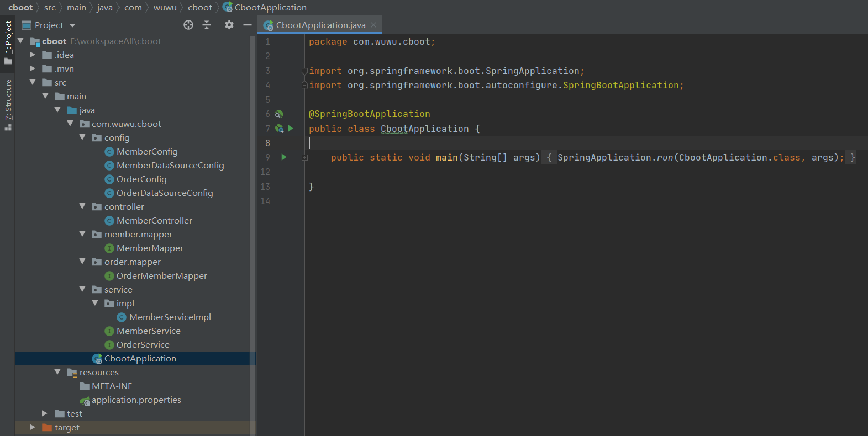Click cboot in the breadcrumb bar
This screenshot has height=436, width=868.
pos(20,7)
